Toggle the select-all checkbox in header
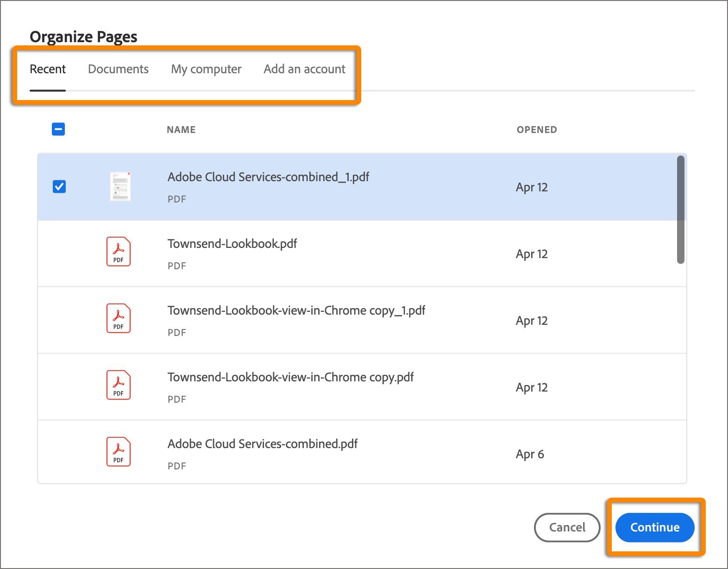The image size is (728, 569). click(x=58, y=129)
